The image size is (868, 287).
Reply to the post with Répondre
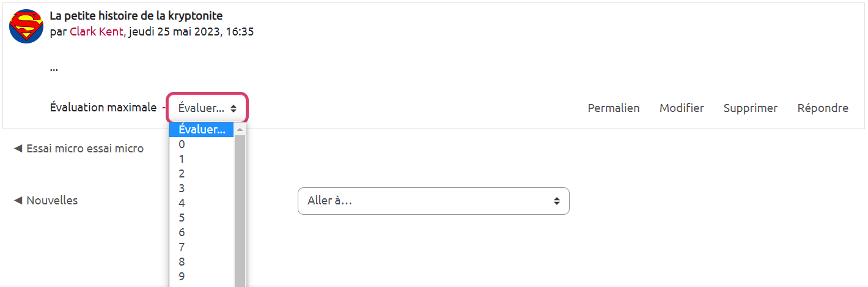tap(823, 108)
